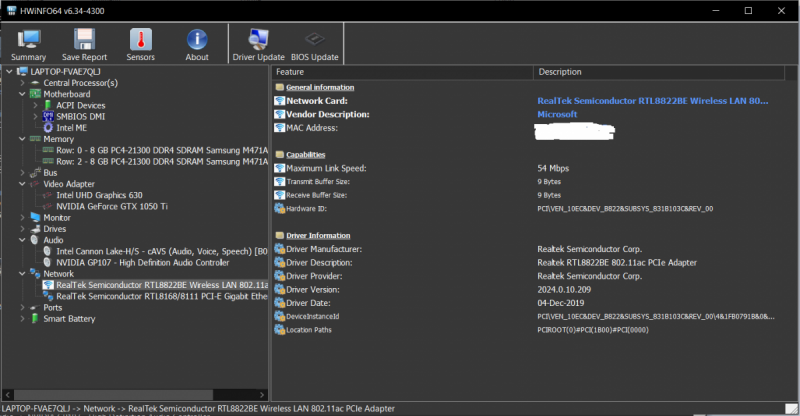Image resolution: width=800 pixels, height=416 pixels.
Task: Expand the Smart Battery node
Action: (22, 319)
